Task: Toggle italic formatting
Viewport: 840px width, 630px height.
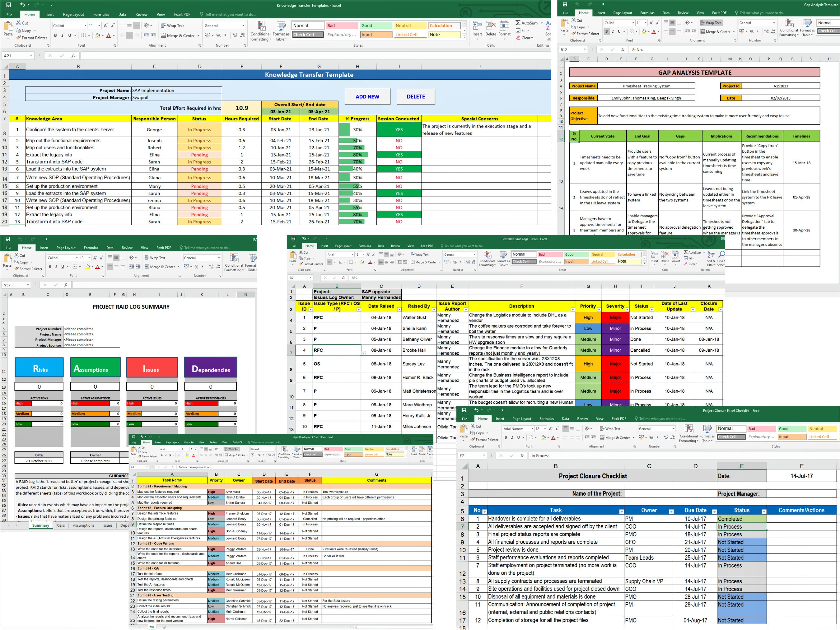Action: pos(62,35)
